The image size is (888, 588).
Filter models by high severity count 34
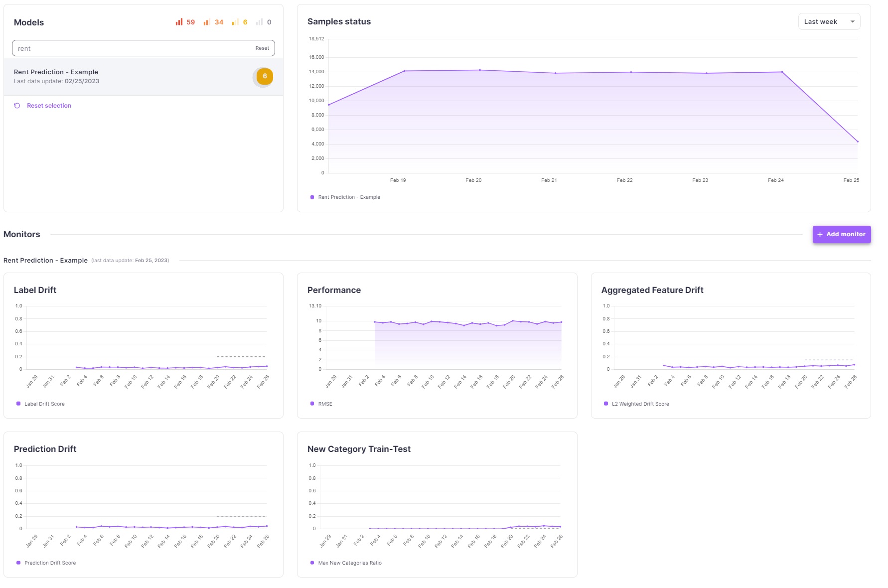[x=213, y=22]
